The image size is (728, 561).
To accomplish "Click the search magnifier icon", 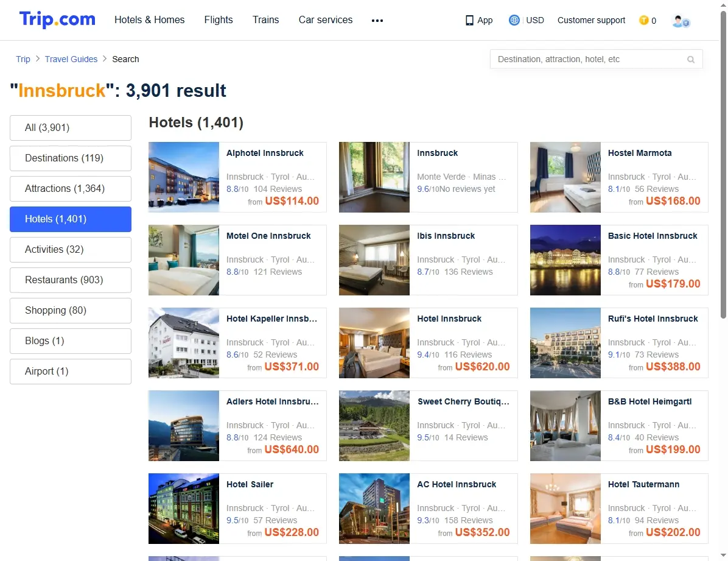I will point(691,60).
